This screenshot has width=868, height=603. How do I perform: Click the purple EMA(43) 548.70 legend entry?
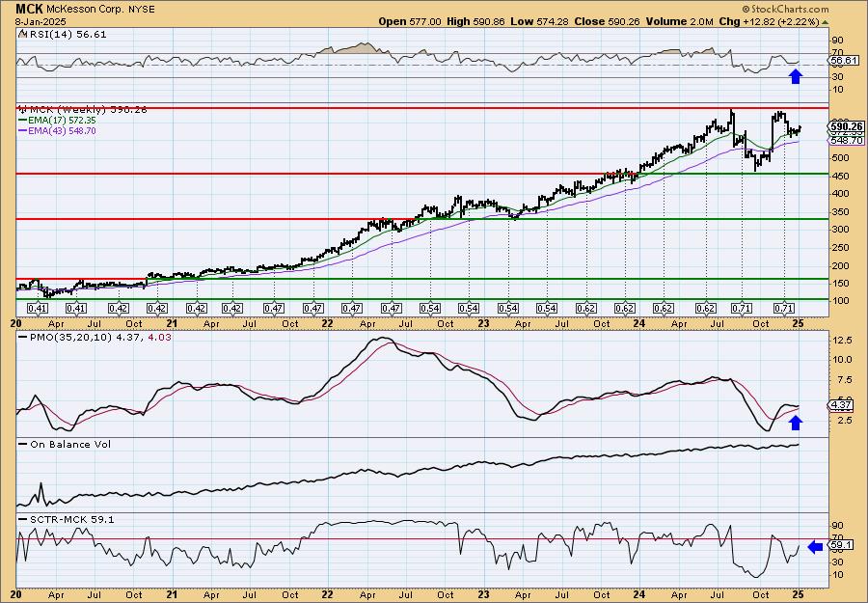click(58, 130)
